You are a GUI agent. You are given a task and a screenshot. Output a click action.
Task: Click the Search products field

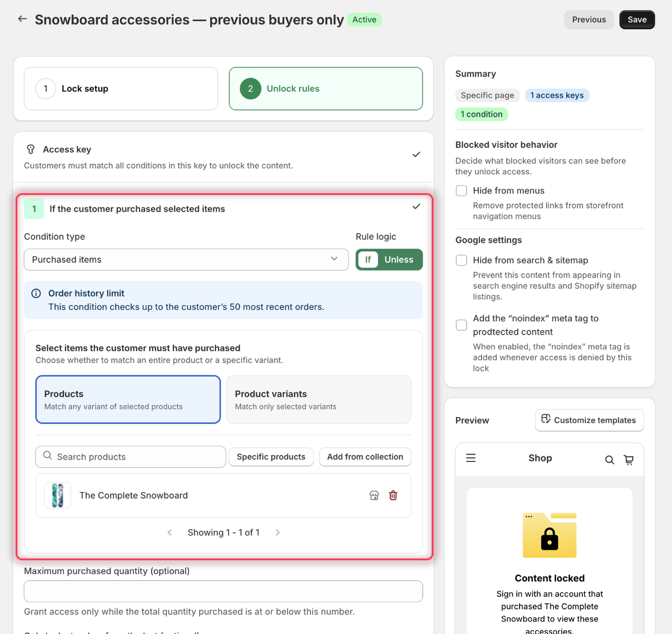131,457
